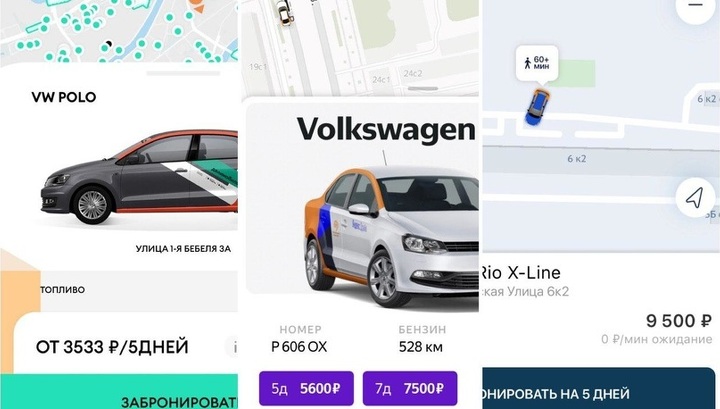Image resolution: width=720 pixels, height=409 pixels.
Task: Choose the 7д 7500₽ tariff button
Action: pyautogui.click(x=410, y=388)
